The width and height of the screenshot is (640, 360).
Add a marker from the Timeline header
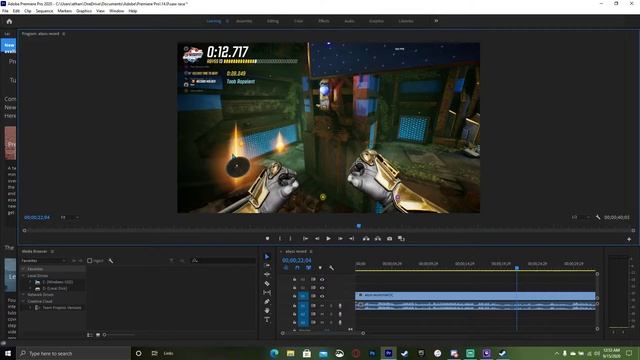(x=320, y=268)
